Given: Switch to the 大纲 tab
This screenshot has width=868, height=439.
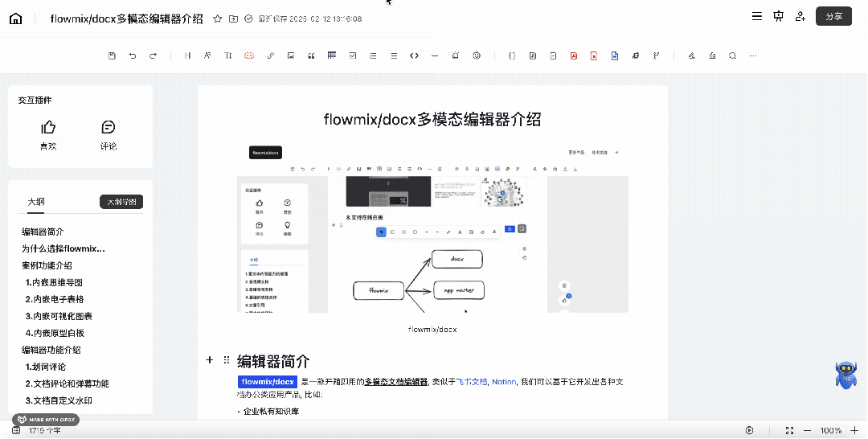Looking at the screenshot, I should 36,202.
